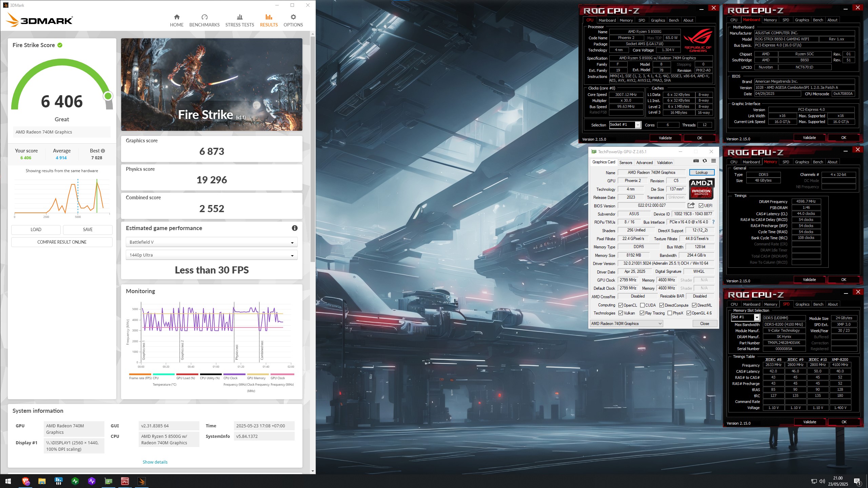Click the LOAD button in 3DMark
868x488 pixels.
tap(36, 229)
